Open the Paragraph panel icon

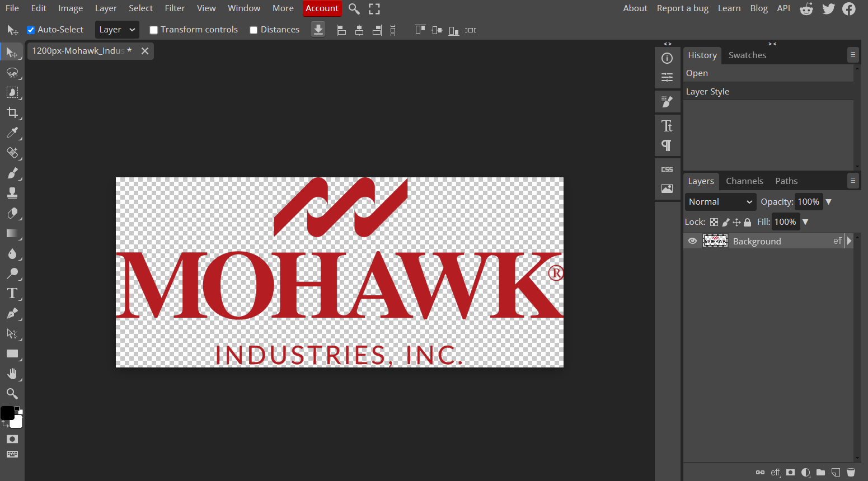(667, 145)
